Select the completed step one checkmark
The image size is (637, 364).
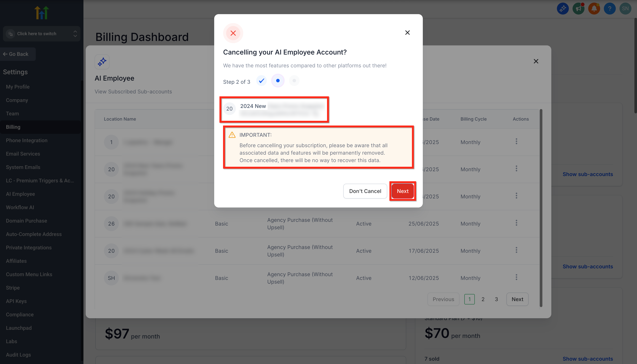coord(262,81)
